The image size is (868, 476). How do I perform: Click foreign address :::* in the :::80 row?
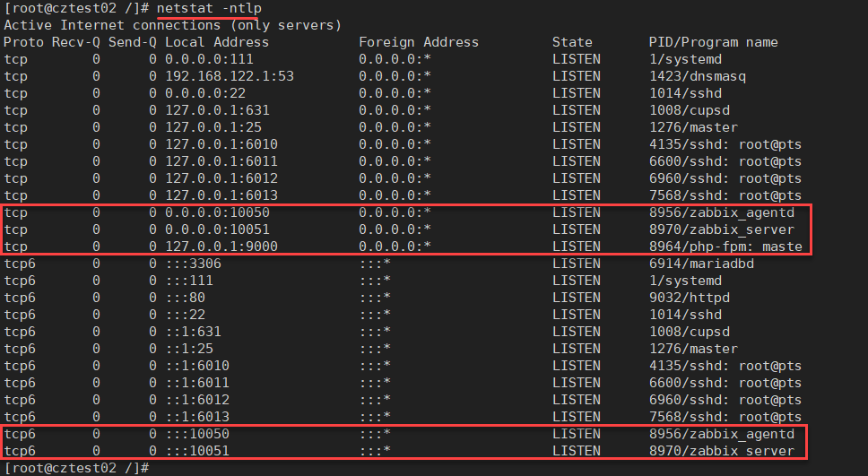click(x=375, y=298)
